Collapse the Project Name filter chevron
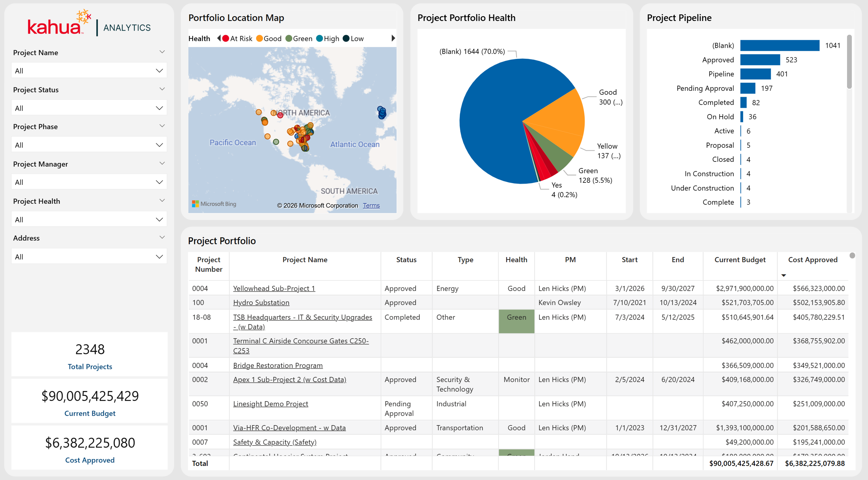868x480 pixels. [162, 52]
